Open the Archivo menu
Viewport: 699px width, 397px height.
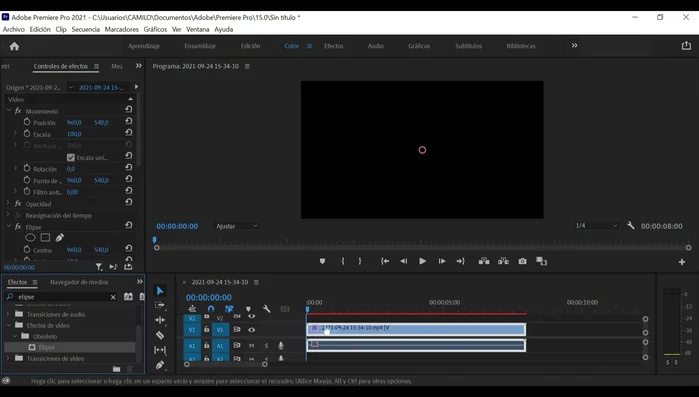click(x=14, y=29)
